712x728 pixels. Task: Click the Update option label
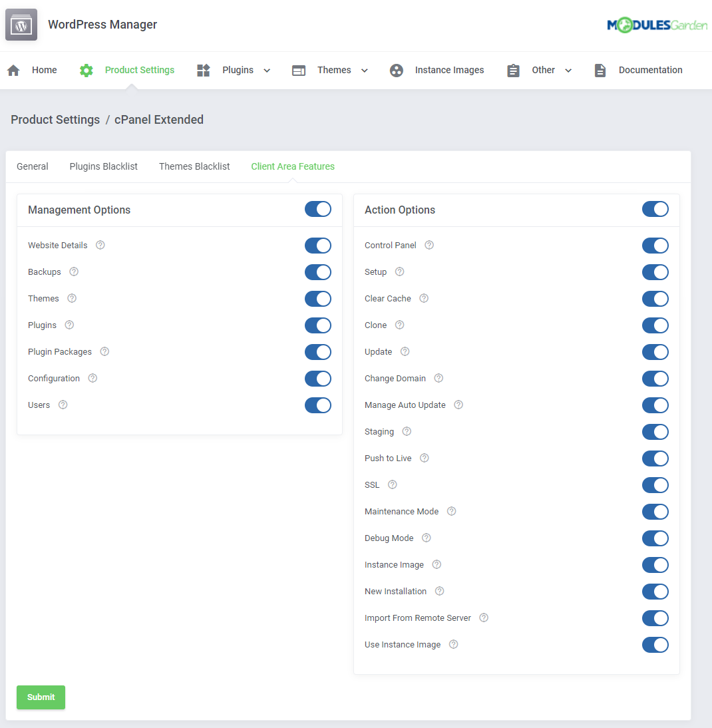point(378,352)
